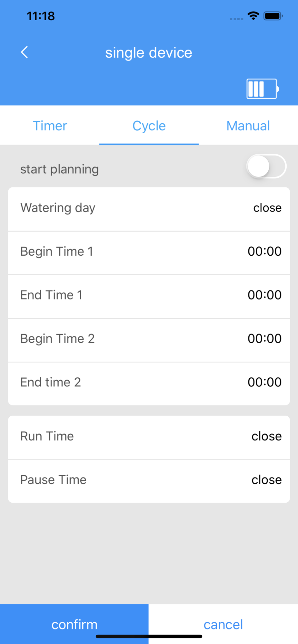
Task: Tap the cellular signal dots
Action: pos(236,19)
